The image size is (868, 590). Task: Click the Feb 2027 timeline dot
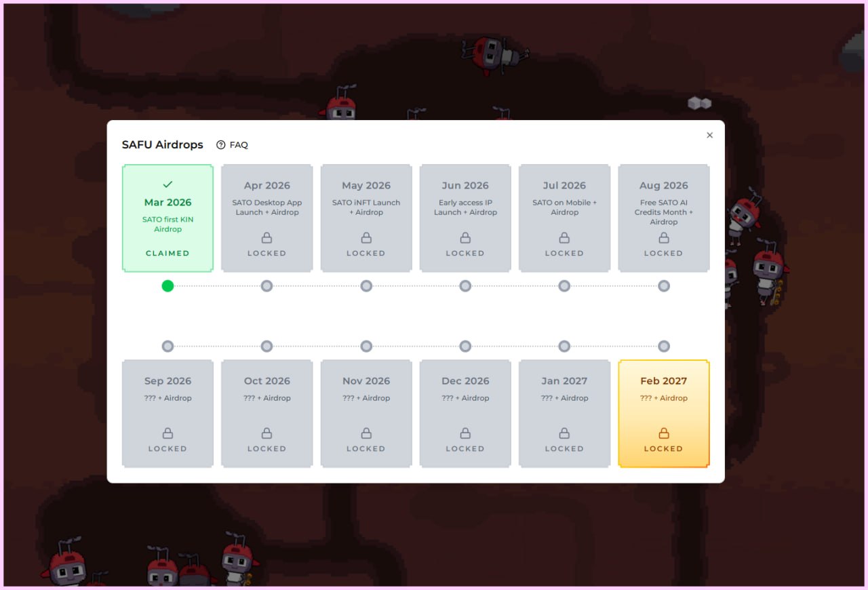663,347
